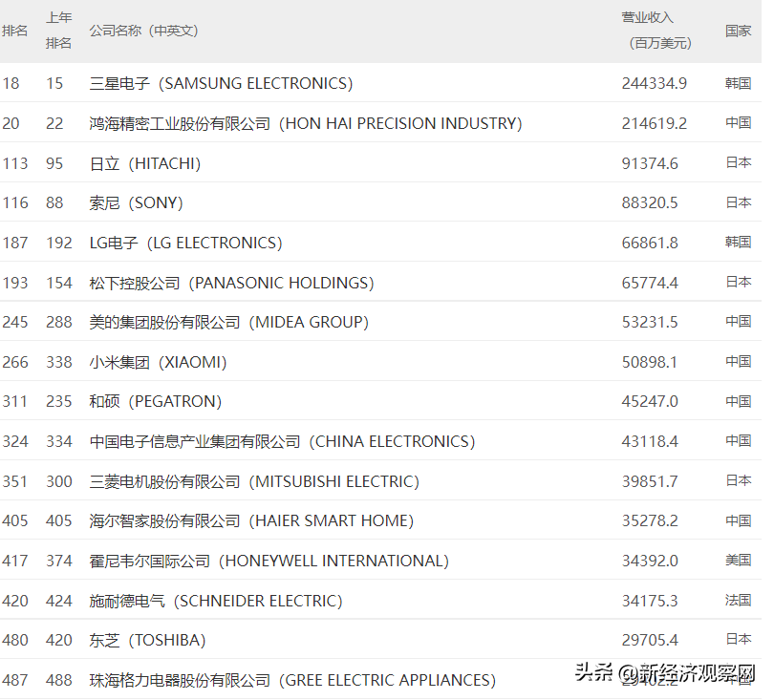Click the rank 193 cell for Panasonic
Image resolution: width=774 pixels, height=700 pixels.
click(14, 283)
